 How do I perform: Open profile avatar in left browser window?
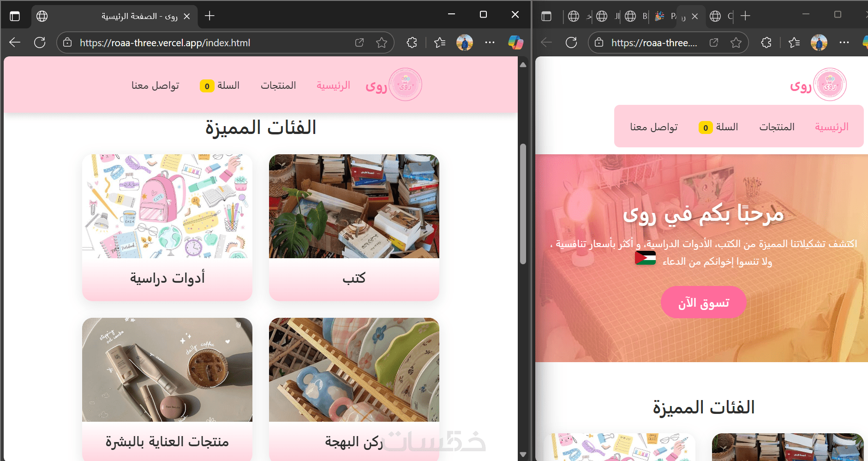pyautogui.click(x=465, y=42)
